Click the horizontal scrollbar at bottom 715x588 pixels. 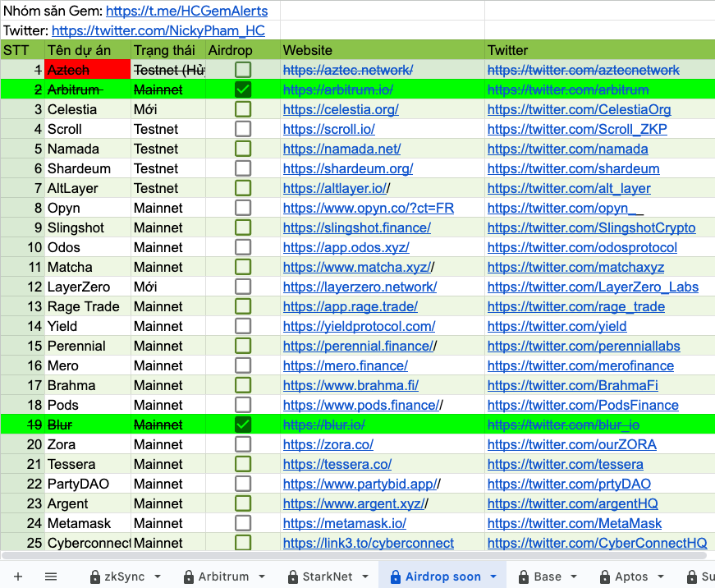354,556
